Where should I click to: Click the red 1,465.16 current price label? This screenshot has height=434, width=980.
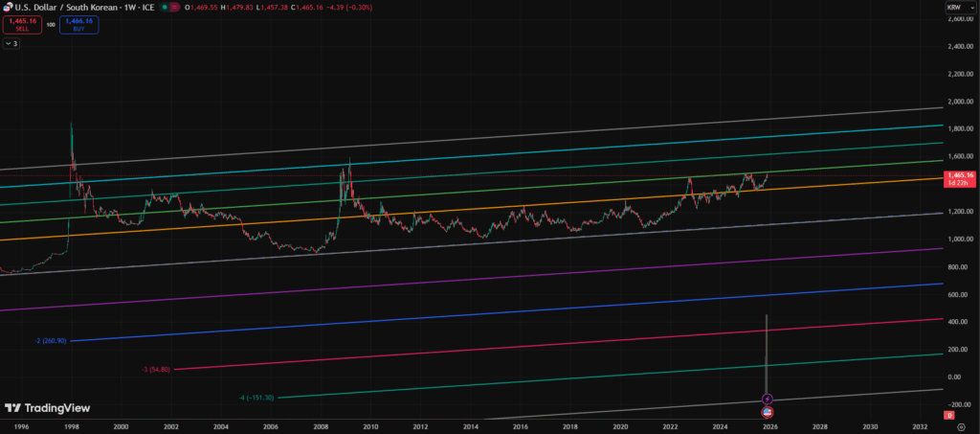961,175
